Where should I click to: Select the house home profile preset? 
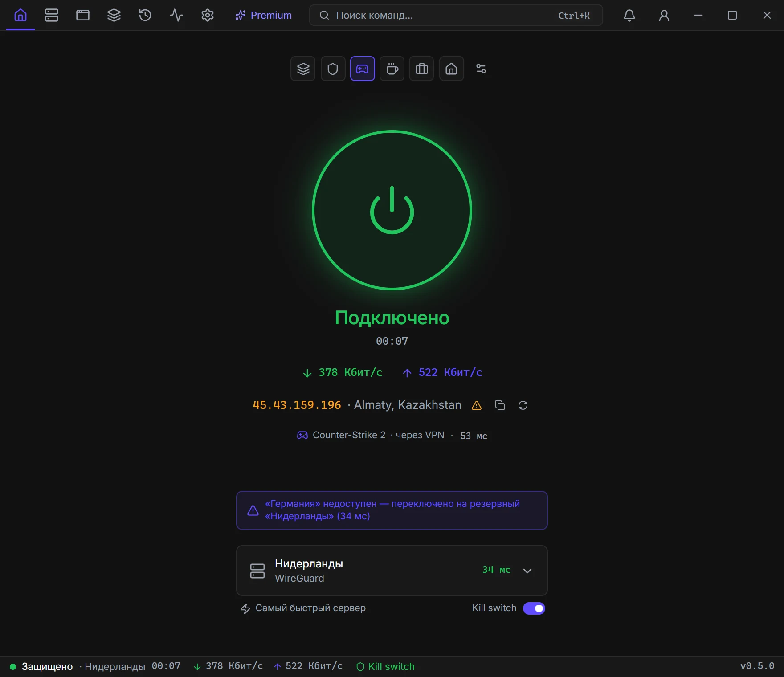(x=452, y=69)
